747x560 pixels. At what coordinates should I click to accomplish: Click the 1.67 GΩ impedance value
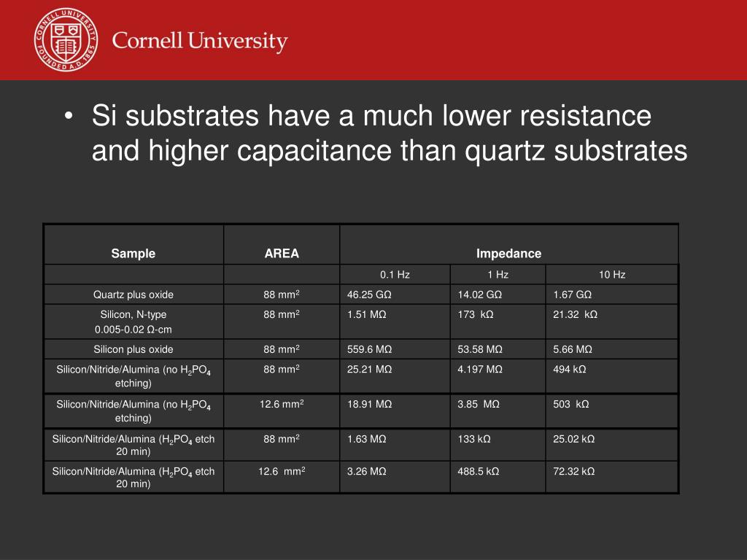572,295
